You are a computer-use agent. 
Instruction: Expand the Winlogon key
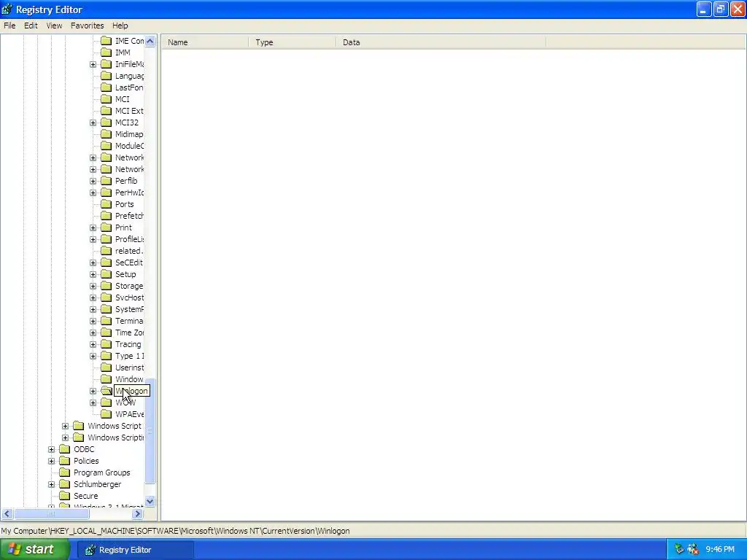pos(93,391)
